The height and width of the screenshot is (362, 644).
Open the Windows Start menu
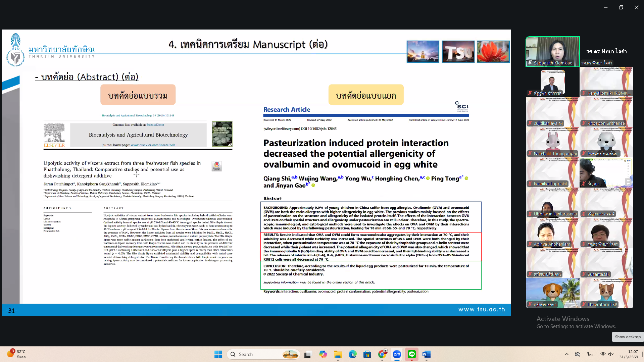[218, 354]
